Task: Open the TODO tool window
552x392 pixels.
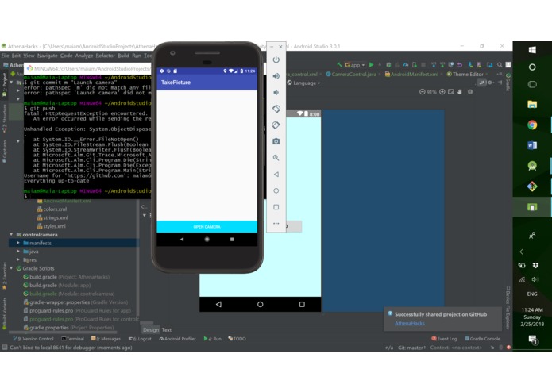Action: (237, 339)
